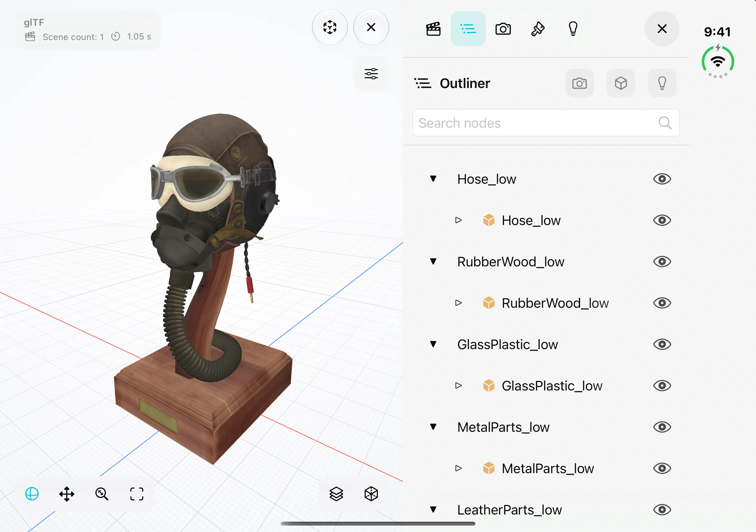
Task: Open the Lights bulb tab
Action: pos(573,29)
